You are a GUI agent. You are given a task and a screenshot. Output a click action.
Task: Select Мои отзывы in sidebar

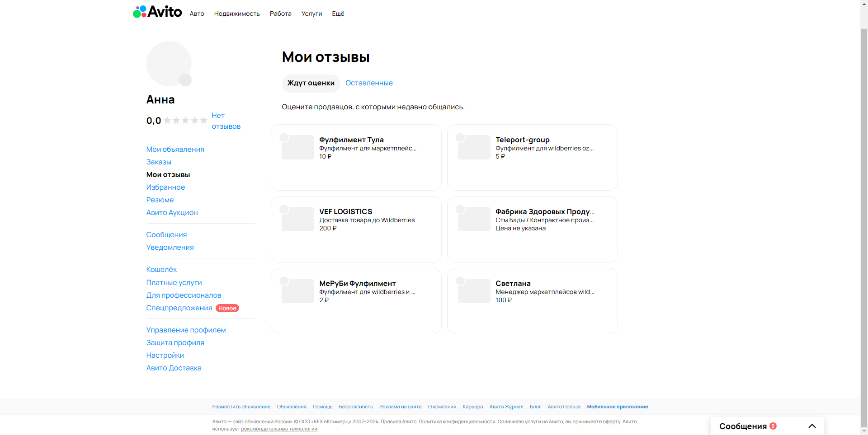[168, 175]
